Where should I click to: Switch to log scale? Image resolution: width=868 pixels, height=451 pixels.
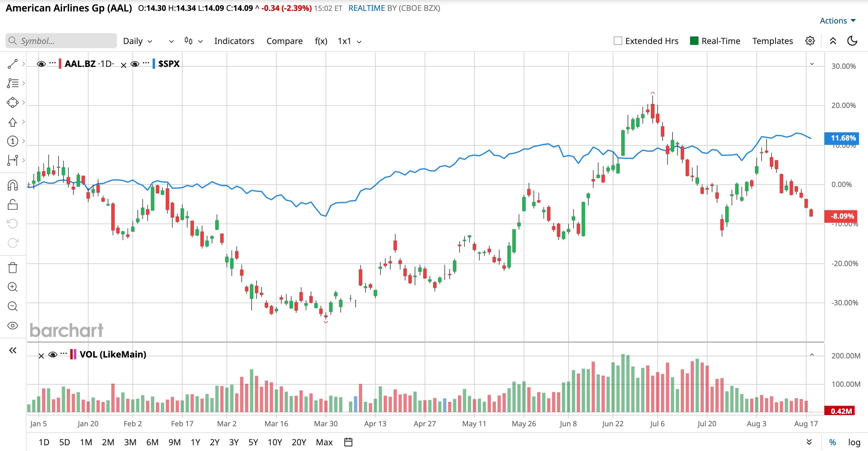854,442
